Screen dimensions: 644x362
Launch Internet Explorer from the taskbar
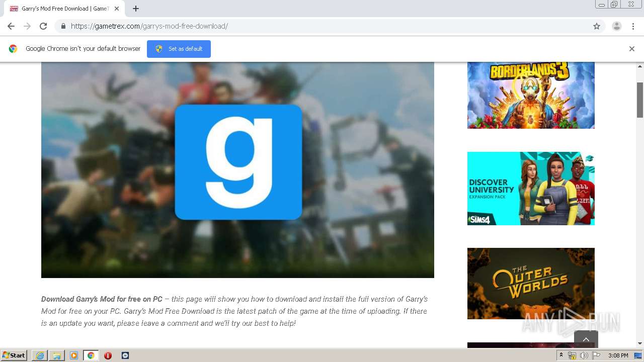(40, 355)
